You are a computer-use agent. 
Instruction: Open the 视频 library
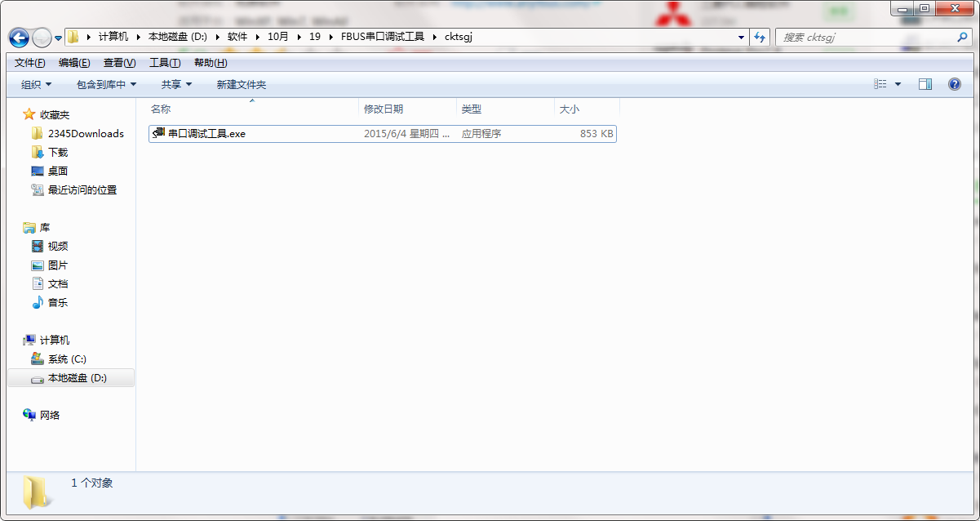[x=58, y=246]
